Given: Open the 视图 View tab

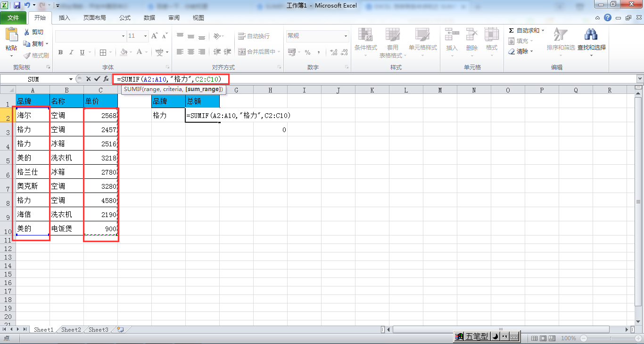Looking at the screenshot, I should click(198, 18).
